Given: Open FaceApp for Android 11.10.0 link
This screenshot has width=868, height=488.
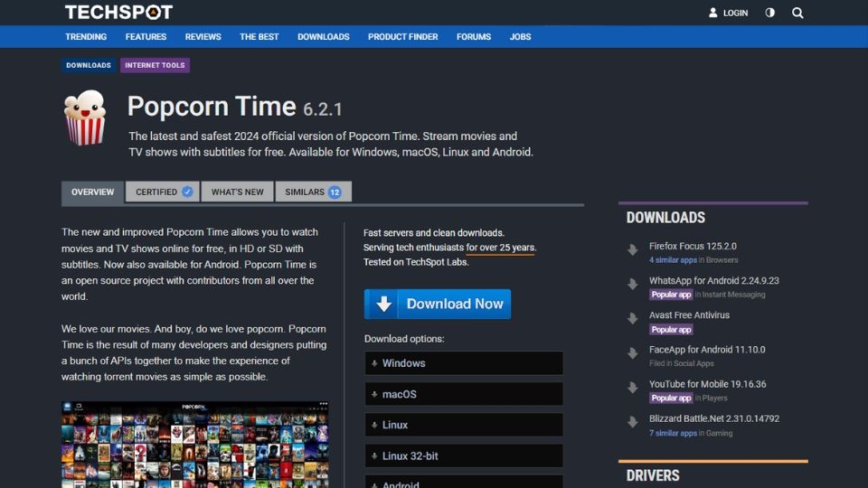Looking at the screenshot, I should (x=707, y=349).
